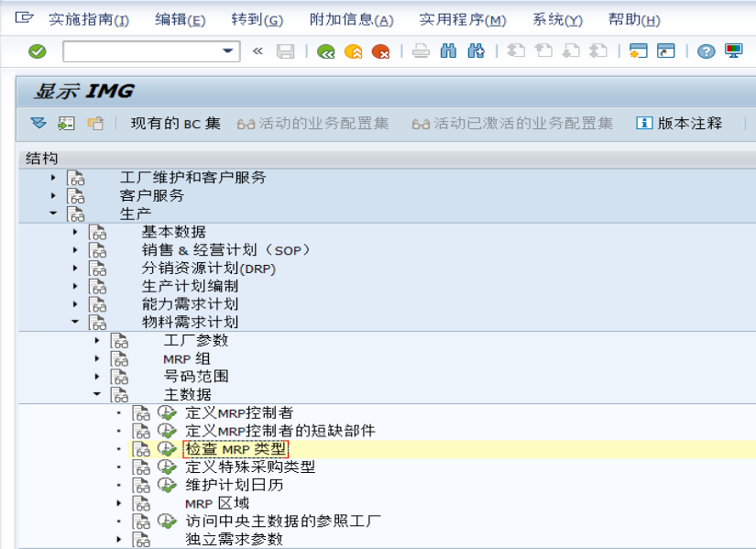Select the MRP 组 tree item

[x=187, y=358]
